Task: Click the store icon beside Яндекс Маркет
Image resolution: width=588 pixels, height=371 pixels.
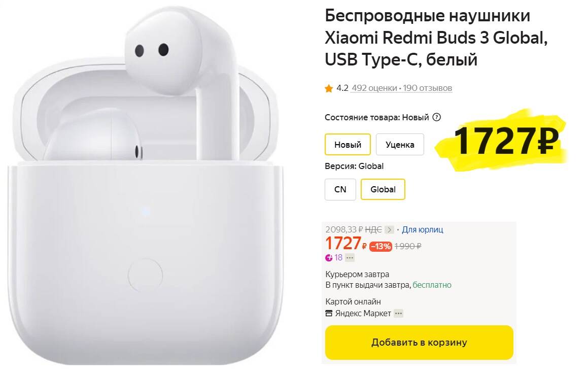Action: [329, 313]
